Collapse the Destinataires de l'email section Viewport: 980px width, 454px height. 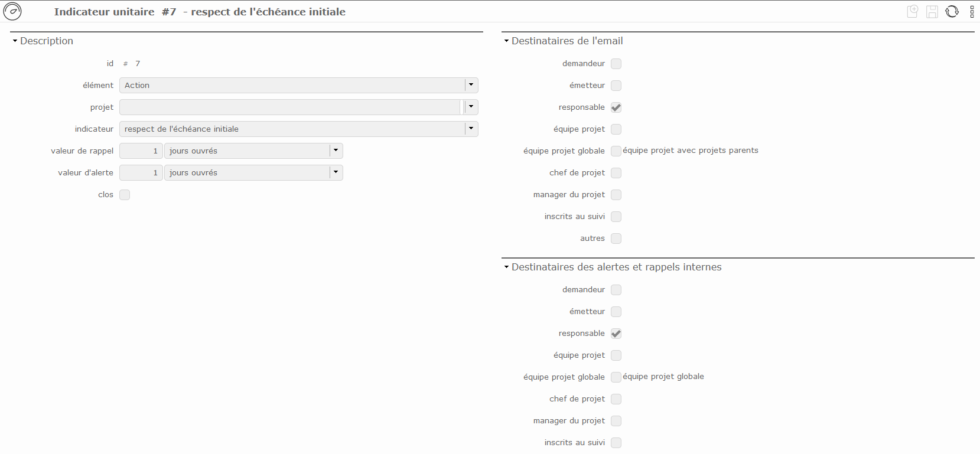click(x=507, y=41)
